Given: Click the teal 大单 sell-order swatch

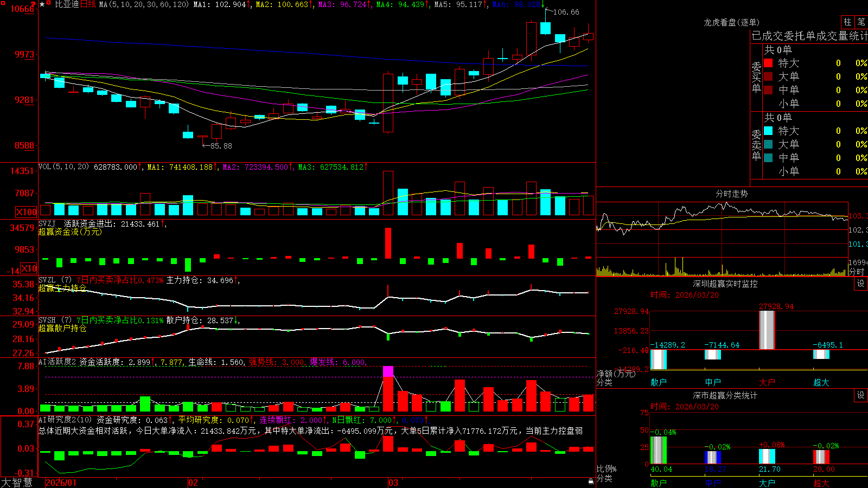Looking at the screenshot, I should click(x=768, y=144).
